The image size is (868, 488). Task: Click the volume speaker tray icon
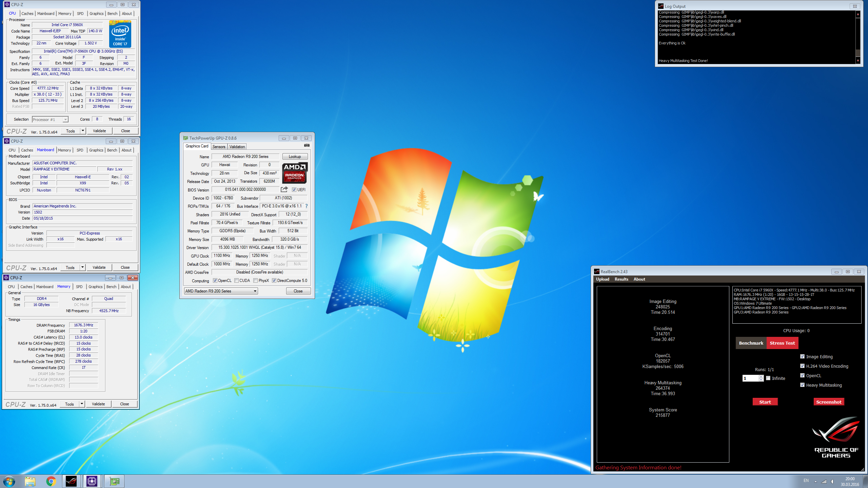(x=832, y=482)
